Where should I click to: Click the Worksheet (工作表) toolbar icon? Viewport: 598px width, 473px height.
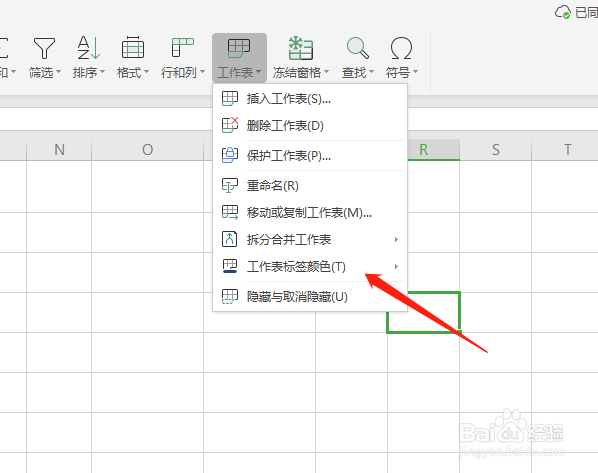click(x=239, y=48)
